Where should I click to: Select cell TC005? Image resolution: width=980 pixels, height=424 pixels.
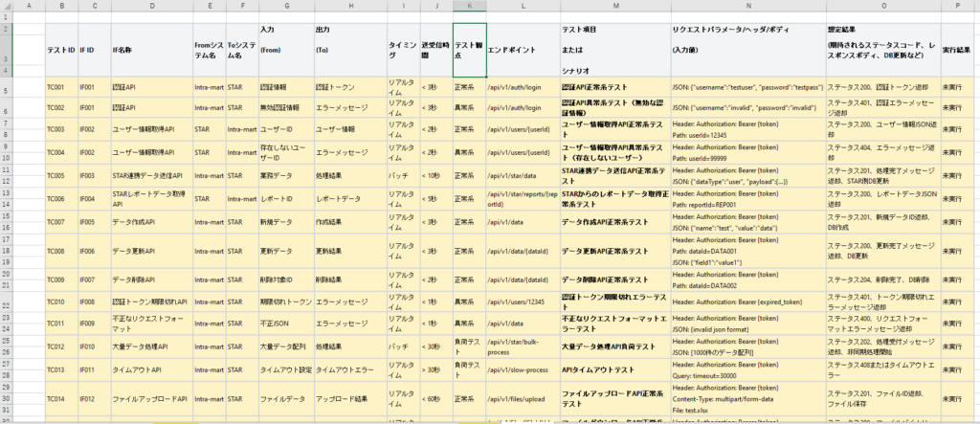(62, 176)
